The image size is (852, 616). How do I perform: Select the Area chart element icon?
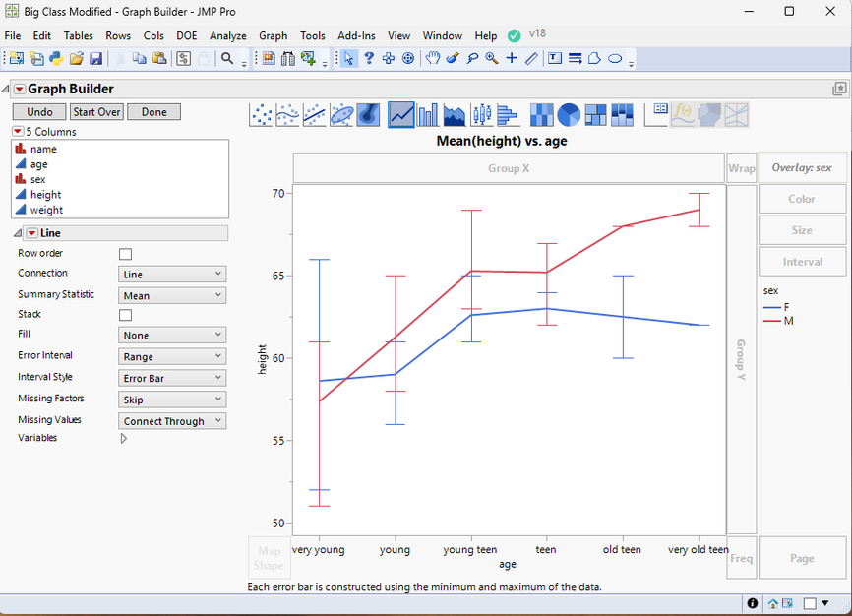455,115
